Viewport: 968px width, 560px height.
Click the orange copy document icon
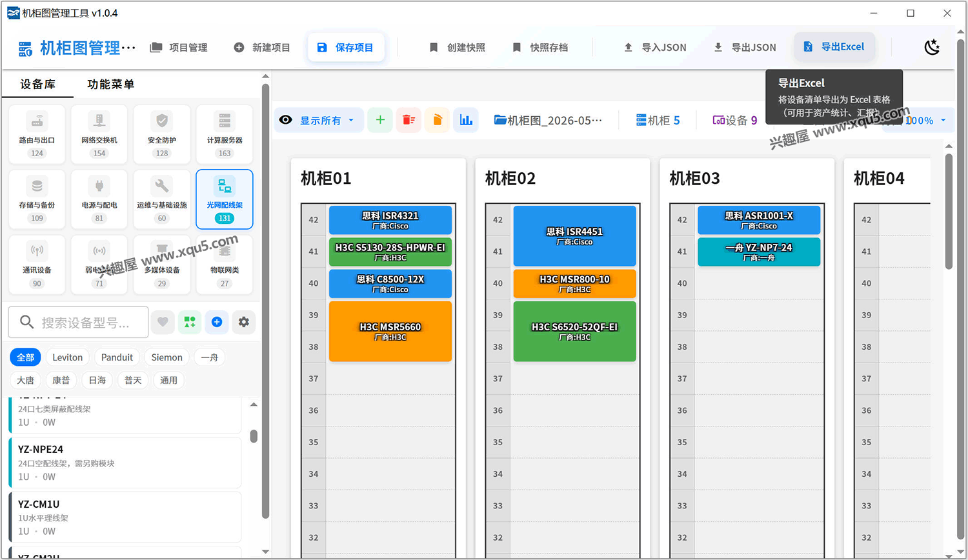pos(437,120)
